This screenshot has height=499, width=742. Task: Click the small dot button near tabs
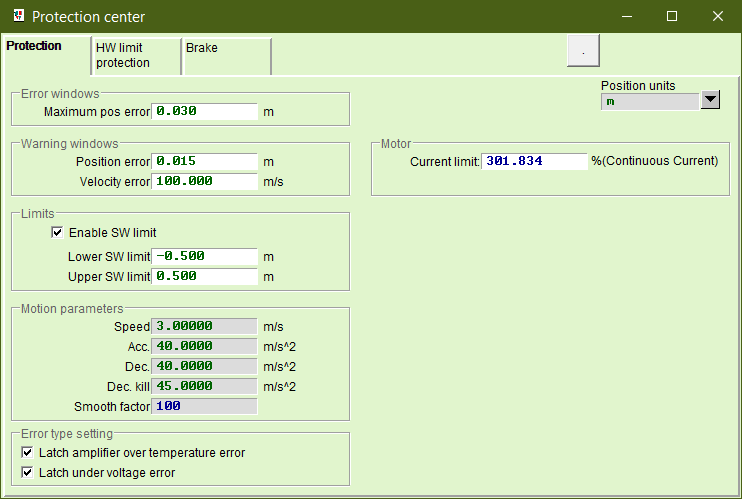point(583,51)
